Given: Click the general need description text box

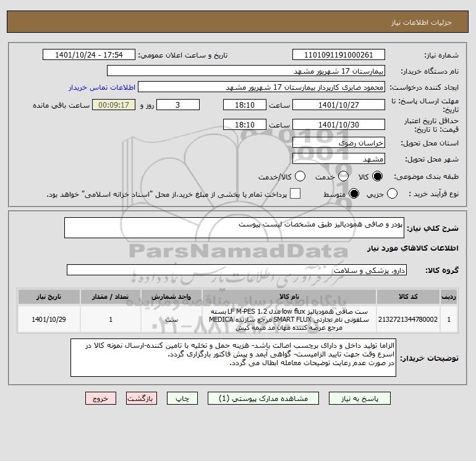Looking at the screenshot, I should pos(234,228).
